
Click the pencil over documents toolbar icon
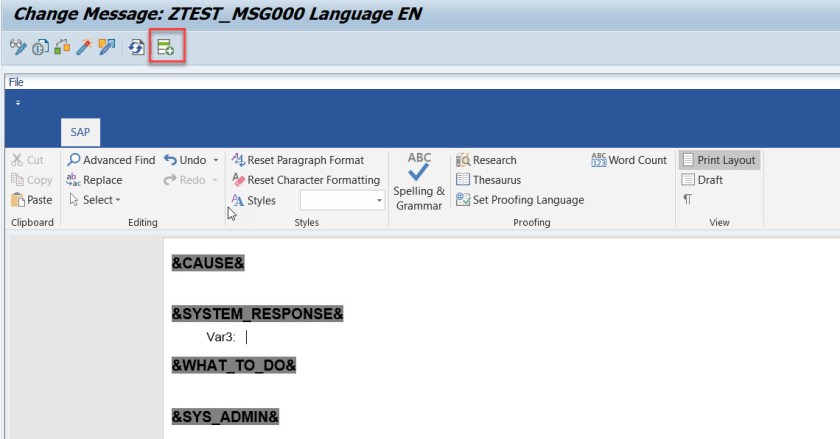point(107,47)
